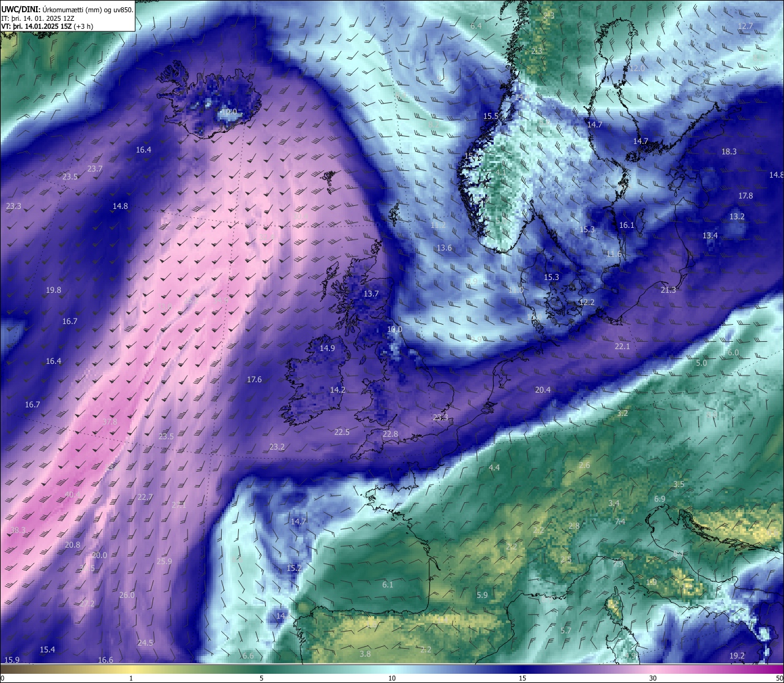Click the map value "5.0"

point(701,363)
